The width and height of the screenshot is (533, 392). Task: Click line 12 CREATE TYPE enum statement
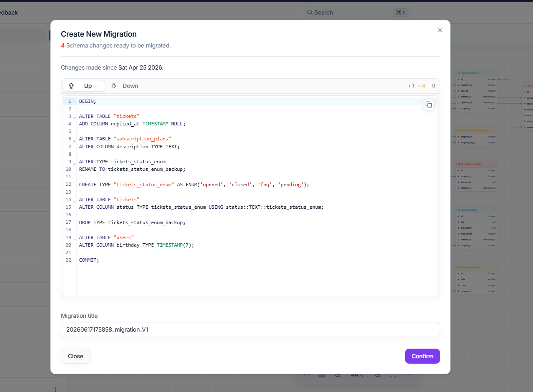point(194,185)
